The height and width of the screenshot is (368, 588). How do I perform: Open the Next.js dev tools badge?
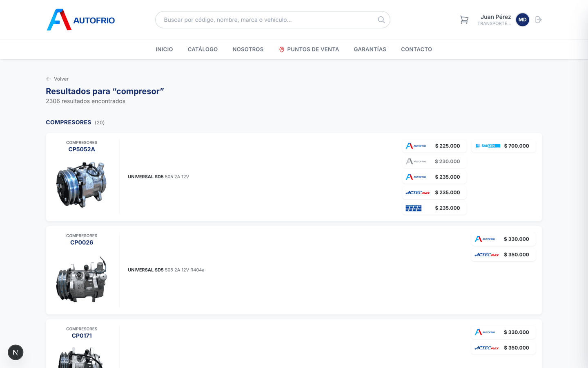[16, 352]
